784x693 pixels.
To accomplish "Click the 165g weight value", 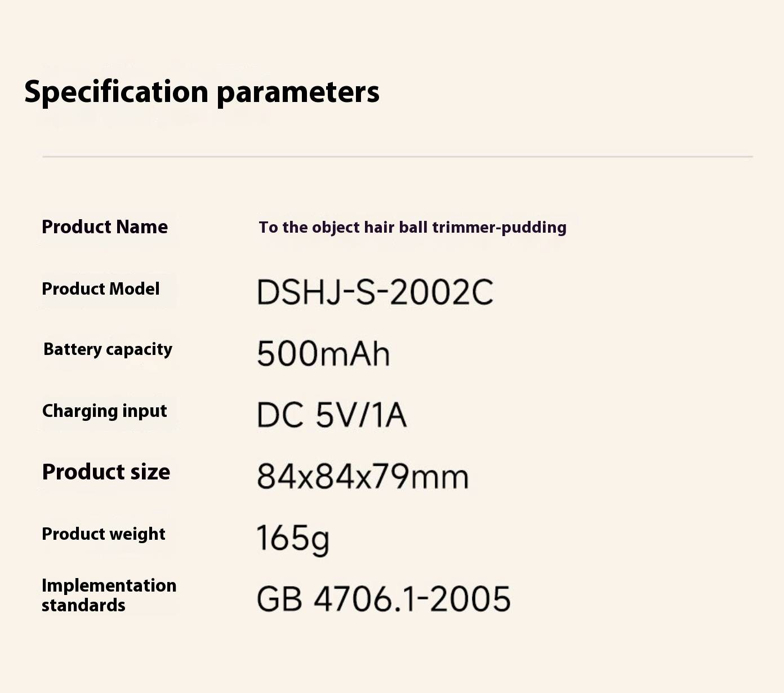I will click(293, 539).
